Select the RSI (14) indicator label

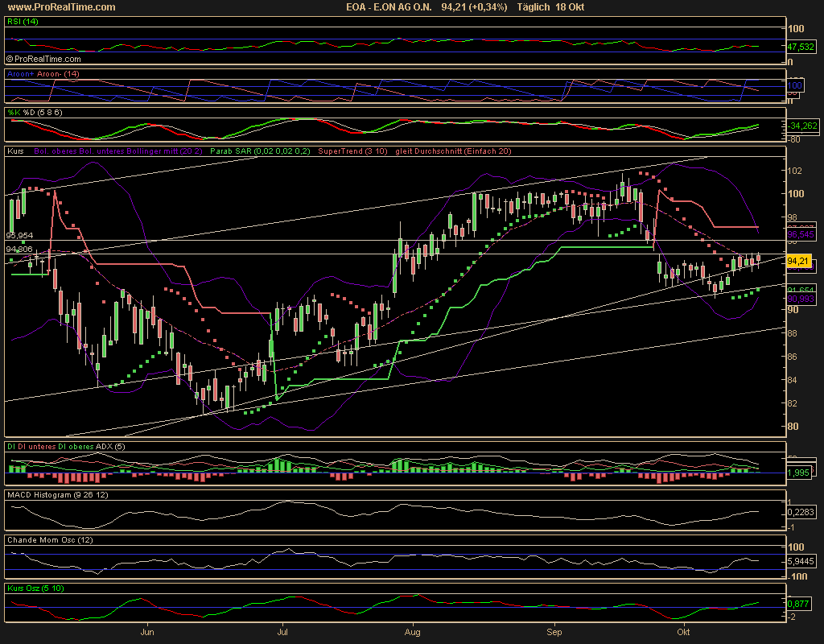tap(23, 22)
